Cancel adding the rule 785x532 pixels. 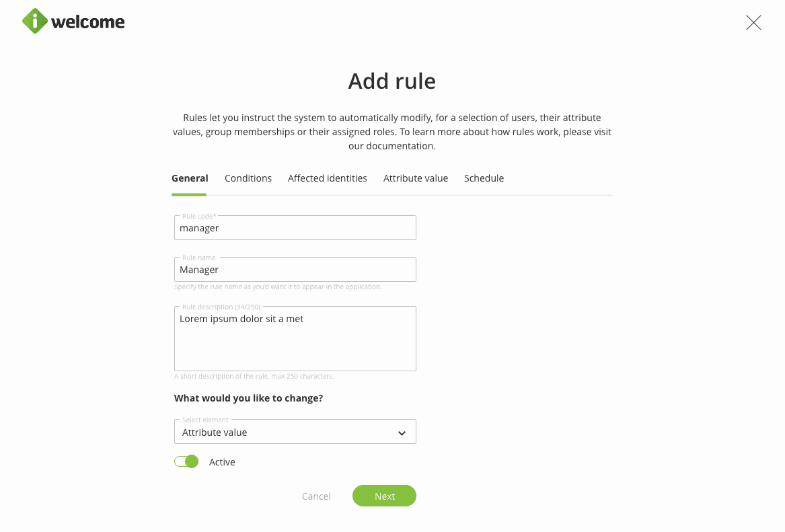316,496
